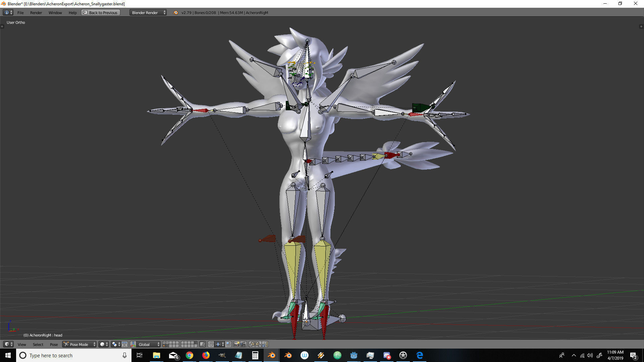The image size is (644, 362).
Task: Open the Action Center notifications icon
Action: pos(634,355)
